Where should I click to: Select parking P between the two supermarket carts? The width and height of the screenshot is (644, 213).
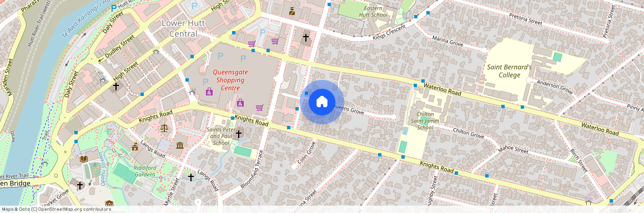point(263,32)
